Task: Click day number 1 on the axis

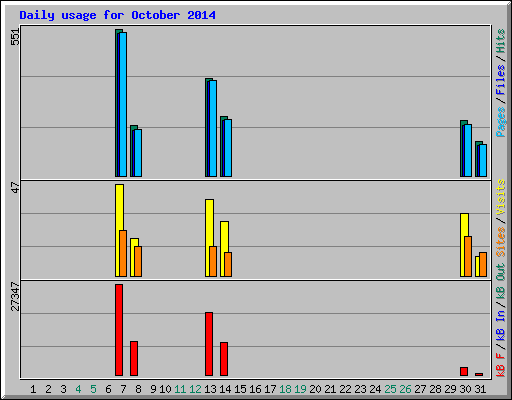Action: [x=33, y=389]
